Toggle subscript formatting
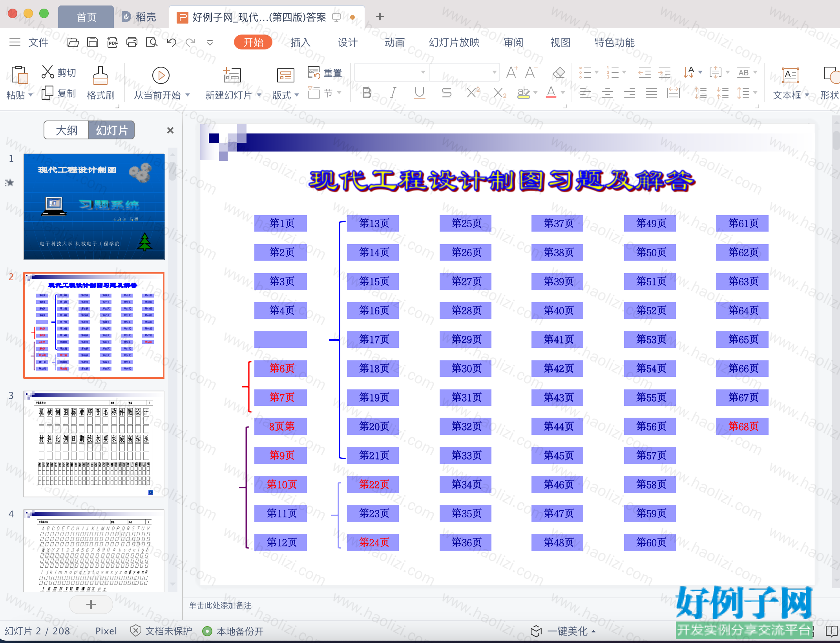The width and height of the screenshot is (840, 643). pyautogui.click(x=499, y=93)
